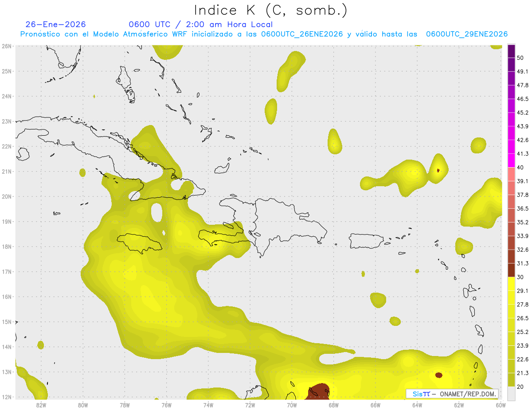The image size is (532, 411).
Task: Click the 66W longitude label
Action: (376, 405)
